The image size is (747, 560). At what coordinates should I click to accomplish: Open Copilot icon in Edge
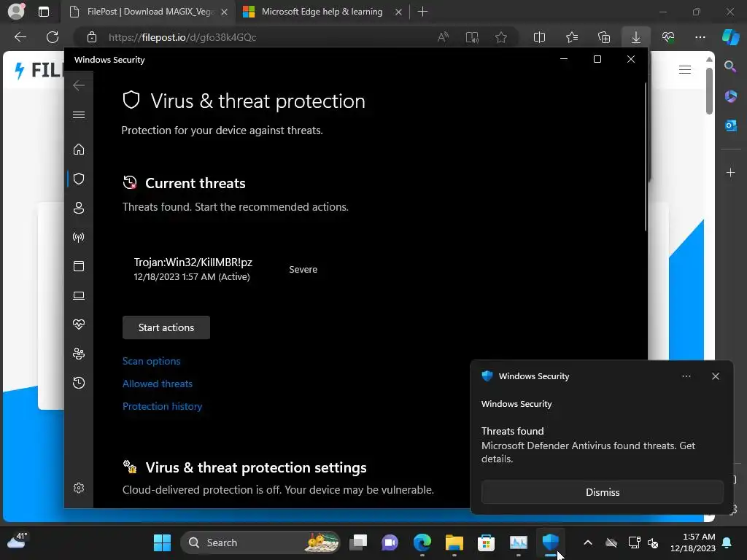point(731,37)
